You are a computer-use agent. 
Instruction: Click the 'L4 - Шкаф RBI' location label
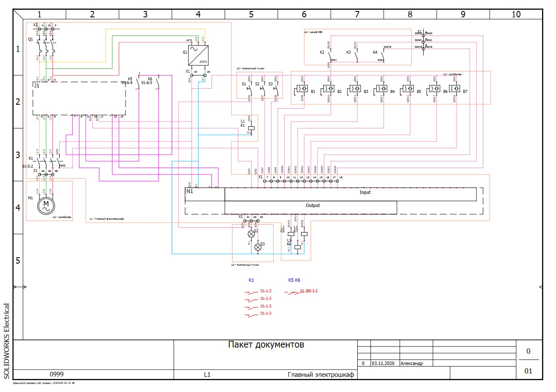point(313,32)
